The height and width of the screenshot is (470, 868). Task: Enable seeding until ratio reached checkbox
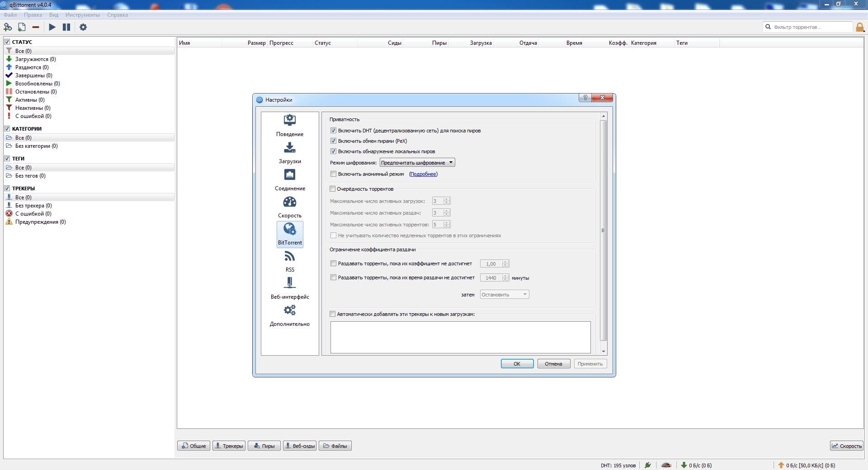point(333,263)
